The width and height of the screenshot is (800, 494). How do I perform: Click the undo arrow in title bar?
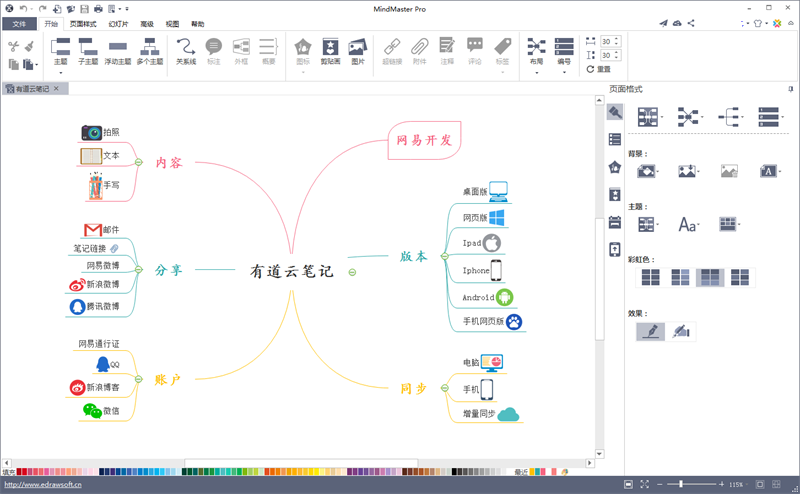23,9
